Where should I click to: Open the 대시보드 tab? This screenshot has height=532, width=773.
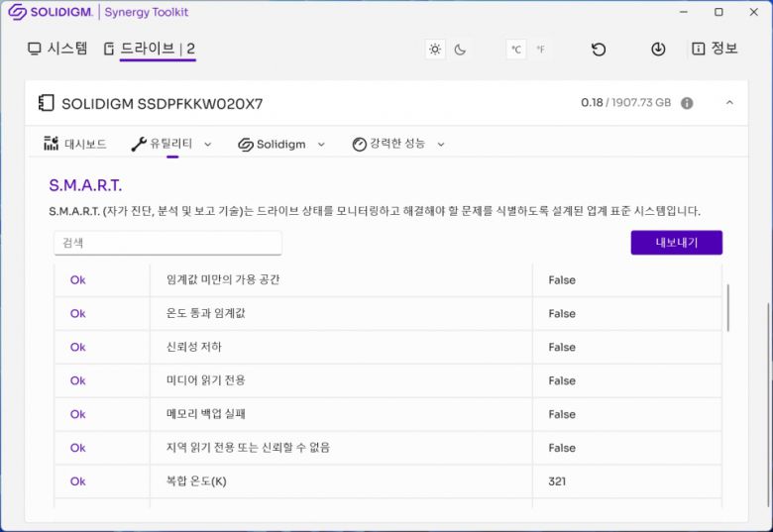[75, 144]
